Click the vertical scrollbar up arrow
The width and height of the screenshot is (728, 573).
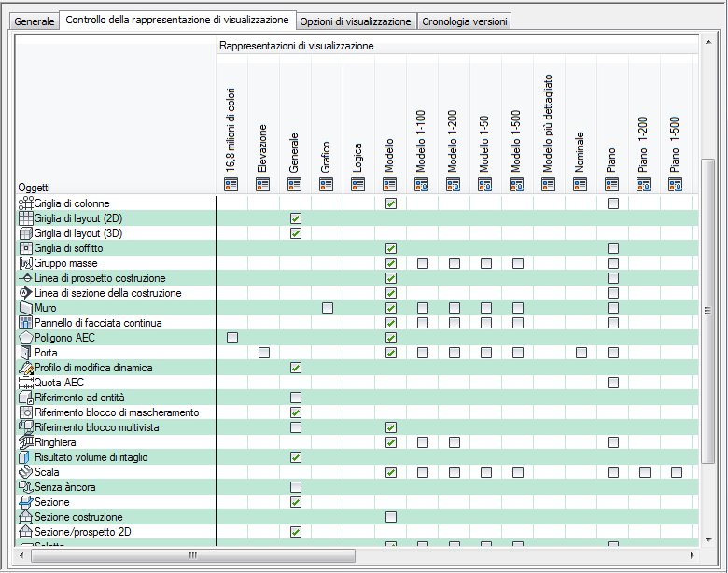pos(708,42)
